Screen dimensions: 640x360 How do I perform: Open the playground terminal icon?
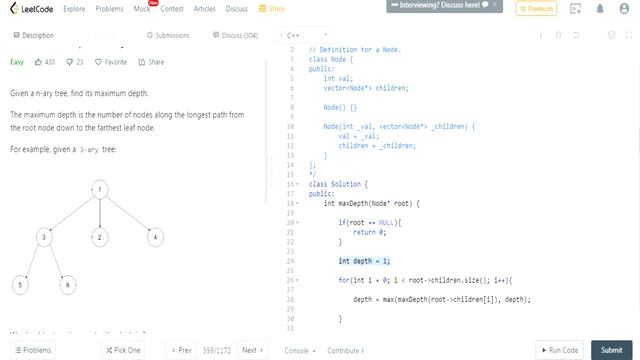pyautogui.click(x=576, y=9)
